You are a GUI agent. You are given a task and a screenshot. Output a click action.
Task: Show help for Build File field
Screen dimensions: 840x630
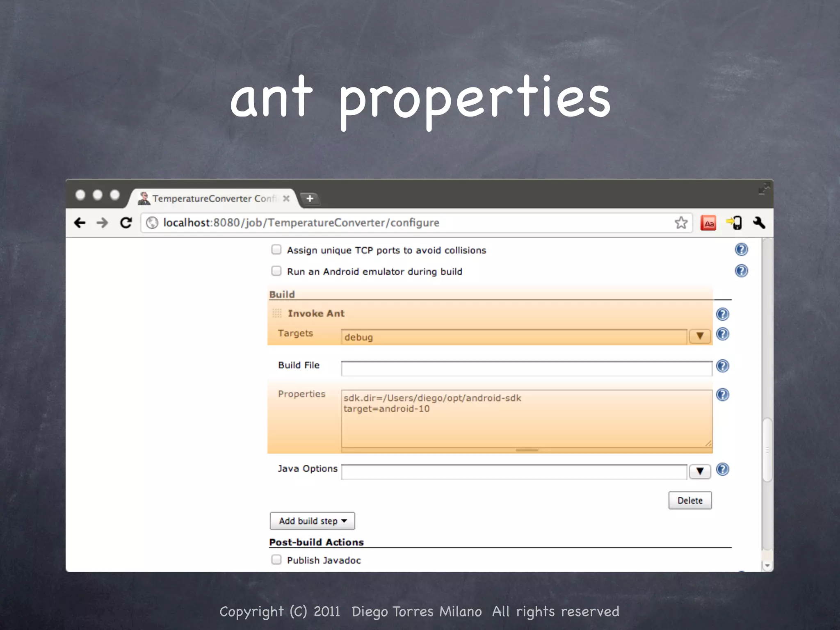(x=722, y=366)
